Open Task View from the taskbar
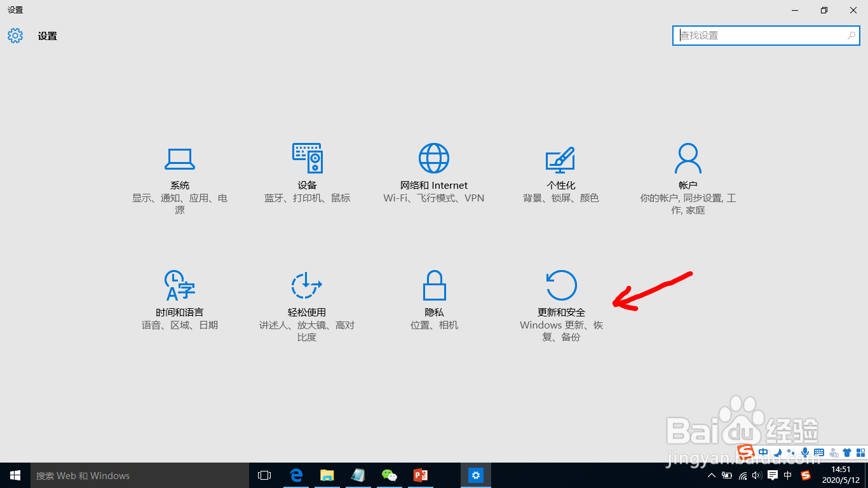This screenshot has height=488, width=868. click(x=264, y=475)
